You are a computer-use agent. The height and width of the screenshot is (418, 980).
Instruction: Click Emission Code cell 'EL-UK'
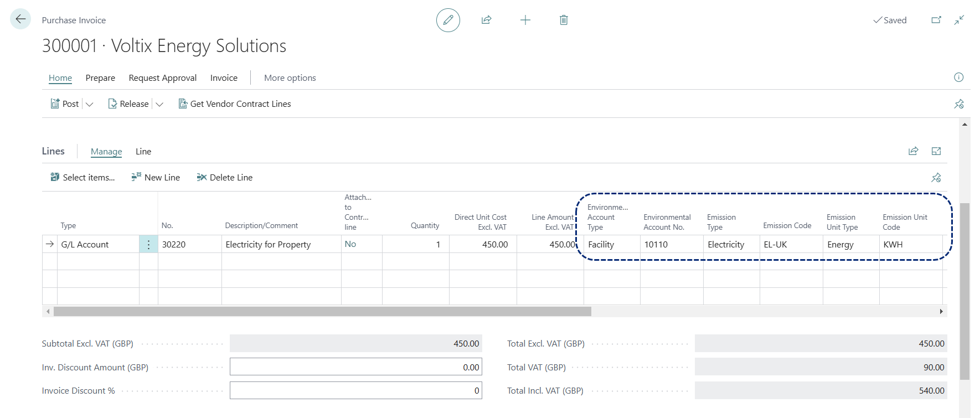click(791, 244)
